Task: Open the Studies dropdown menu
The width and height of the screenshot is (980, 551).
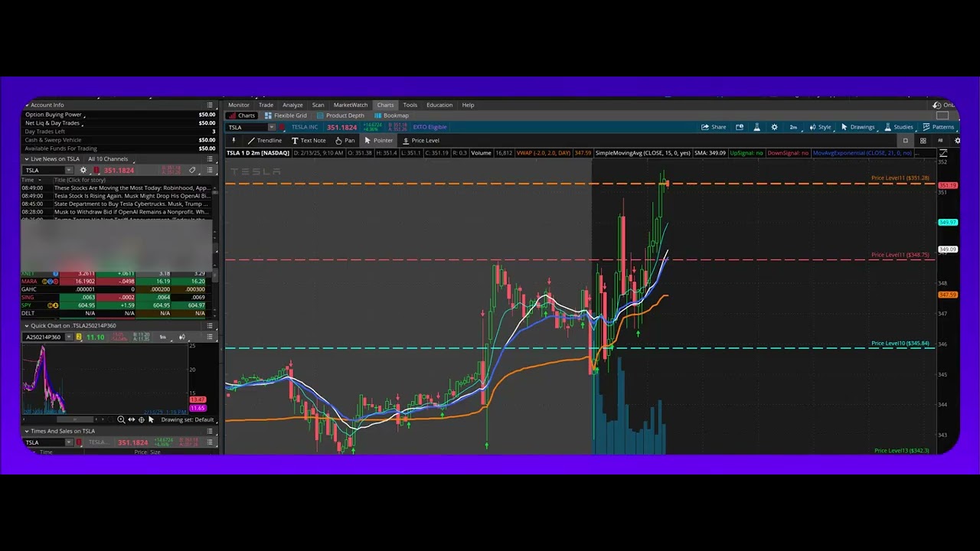Action: [899, 127]
